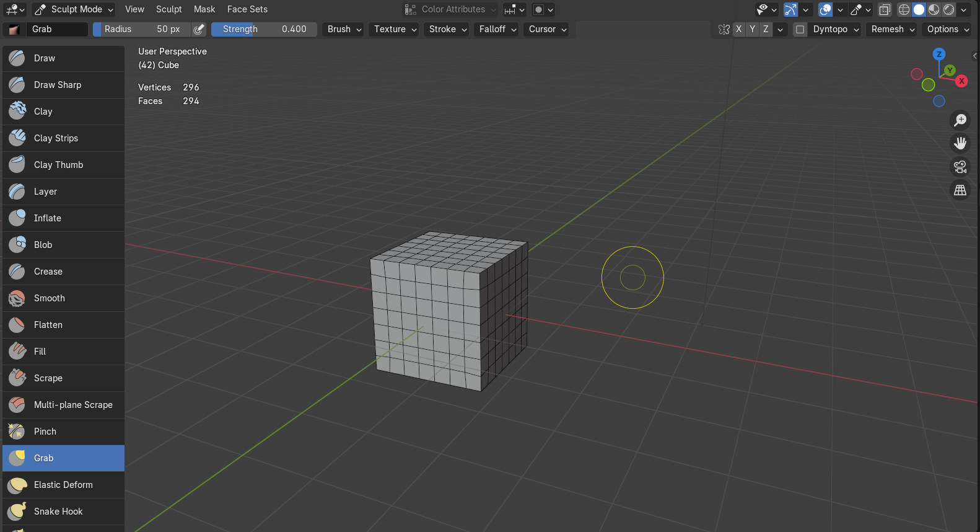Expand the Texture settings dropdown
The height and width of the screenshot is (532, 980).
[x=394, y=29]
